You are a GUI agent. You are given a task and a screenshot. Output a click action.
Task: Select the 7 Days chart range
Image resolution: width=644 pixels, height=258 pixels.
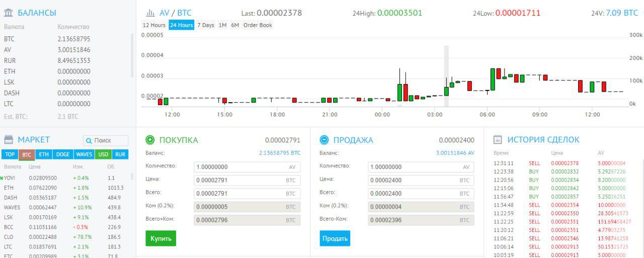pyautogui.click(x=205, y=25)
